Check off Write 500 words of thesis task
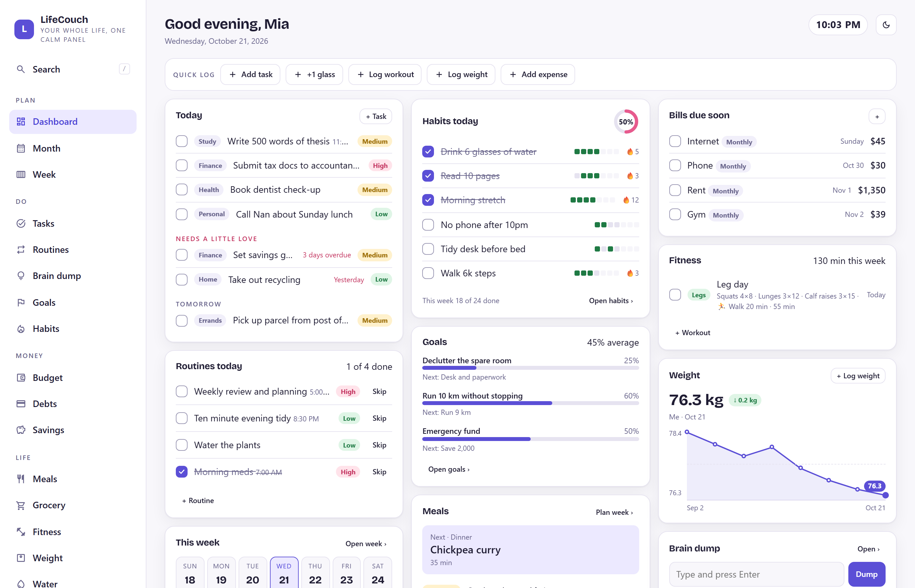Viewport: 915px width, 588px height. tap(182, 141)
